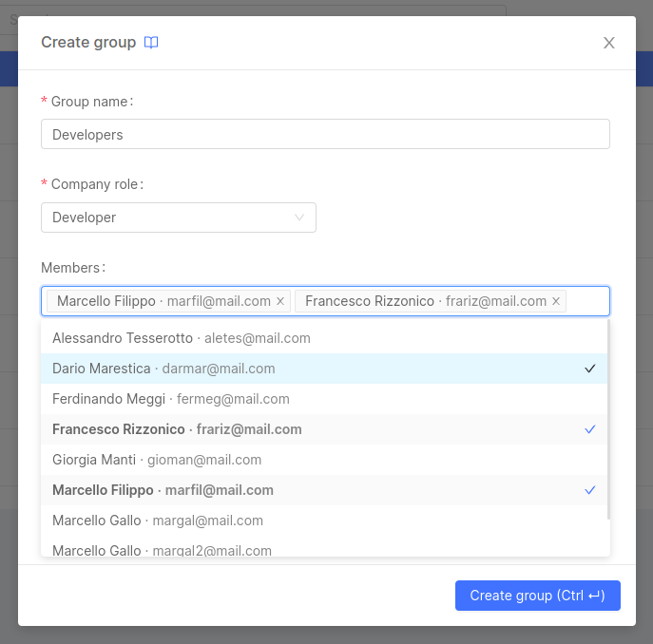This screenshot has height=644, width=653.
Task: Click the members list scrollbar
Action: [x=607, y=420]
